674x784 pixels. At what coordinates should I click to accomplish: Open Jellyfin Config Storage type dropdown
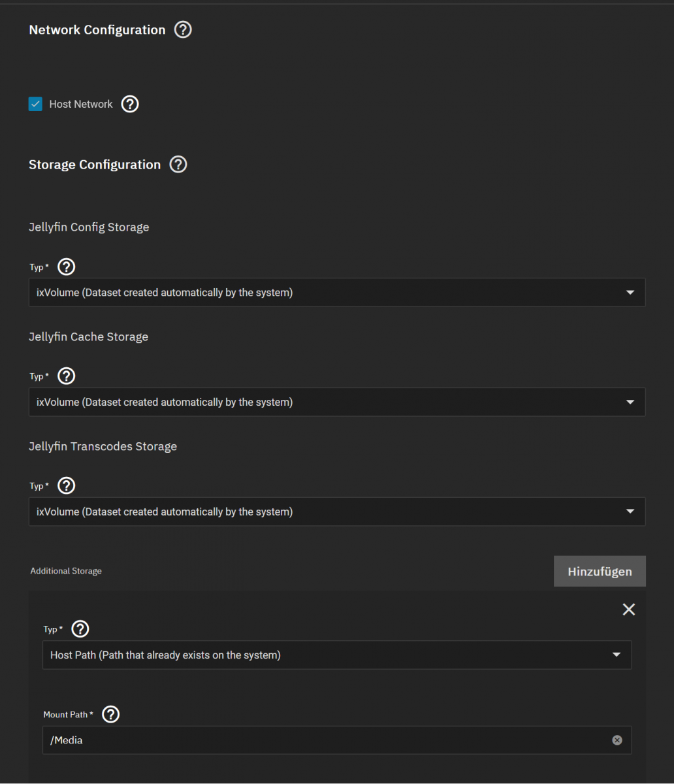(x=337, y=293)
